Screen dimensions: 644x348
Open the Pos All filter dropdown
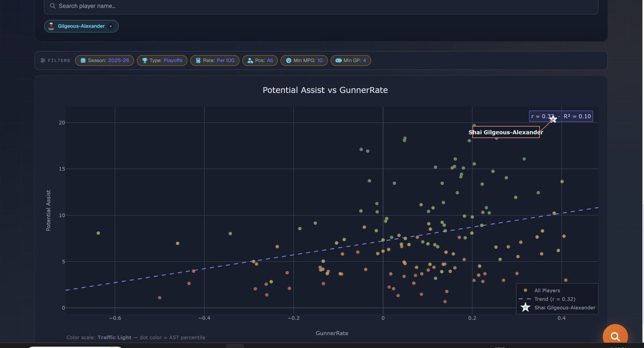click(260, 60)
